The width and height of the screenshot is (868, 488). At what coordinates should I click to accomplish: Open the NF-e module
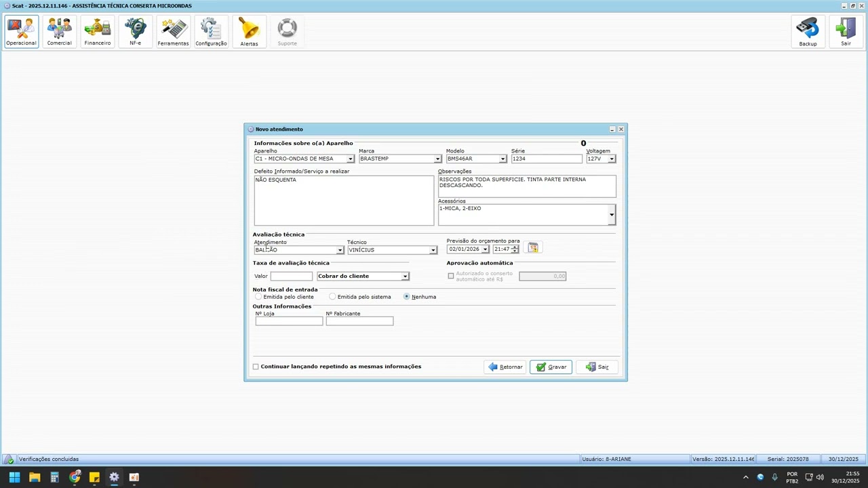point(136,31)
